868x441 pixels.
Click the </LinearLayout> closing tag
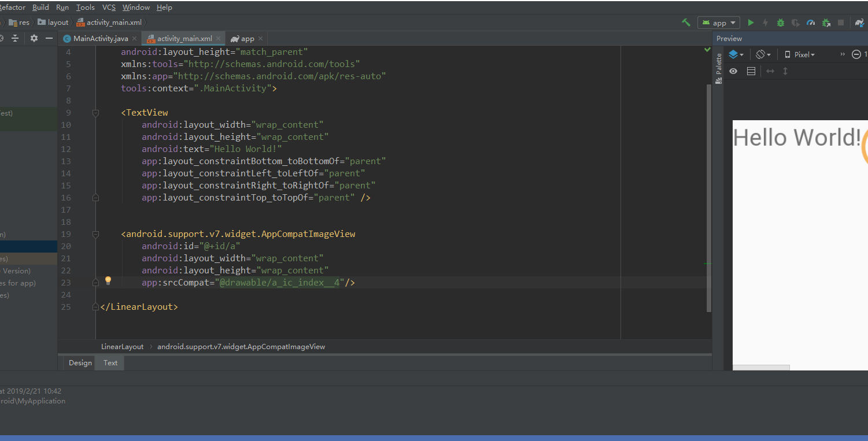click(139, 307)
